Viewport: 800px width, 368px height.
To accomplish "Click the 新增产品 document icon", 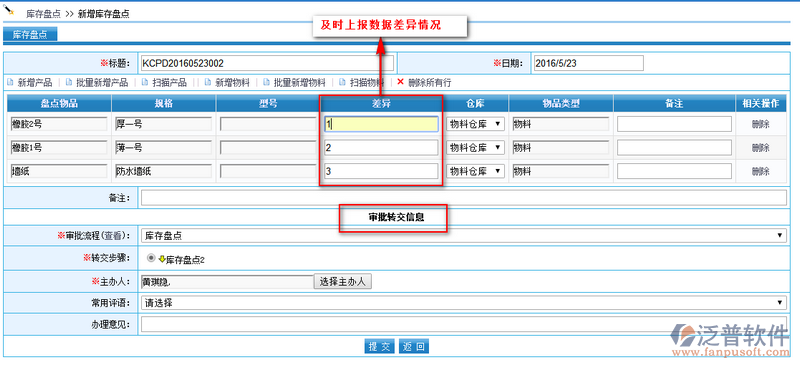I will 10,82.
